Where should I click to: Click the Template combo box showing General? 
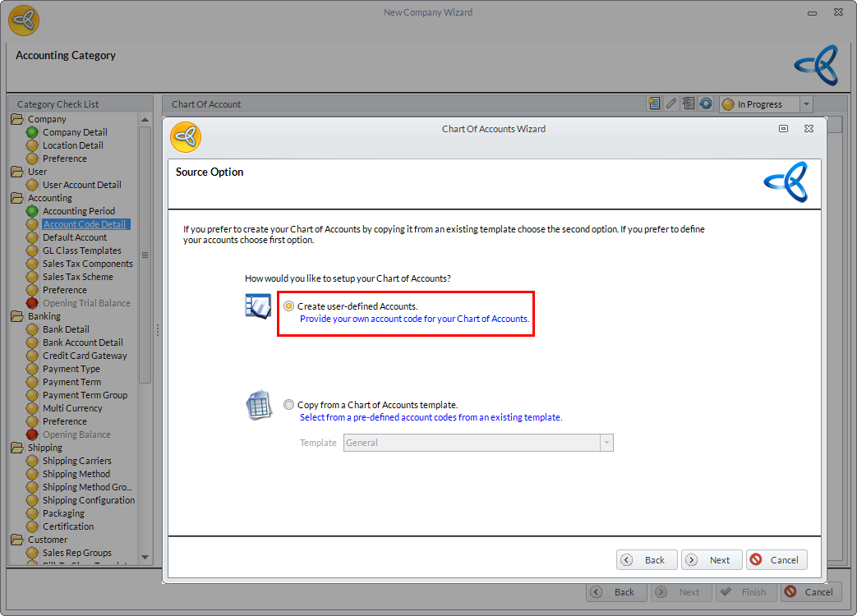[x=478, y=443]
